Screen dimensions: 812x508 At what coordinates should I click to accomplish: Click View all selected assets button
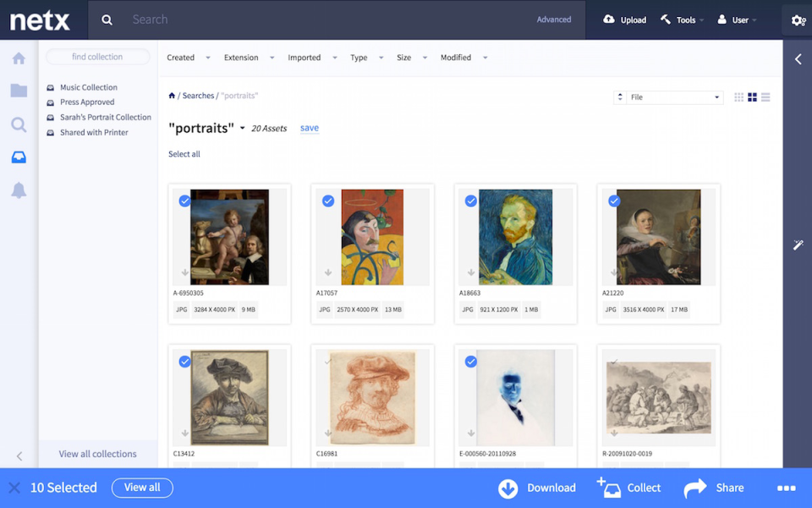point(142,488)
